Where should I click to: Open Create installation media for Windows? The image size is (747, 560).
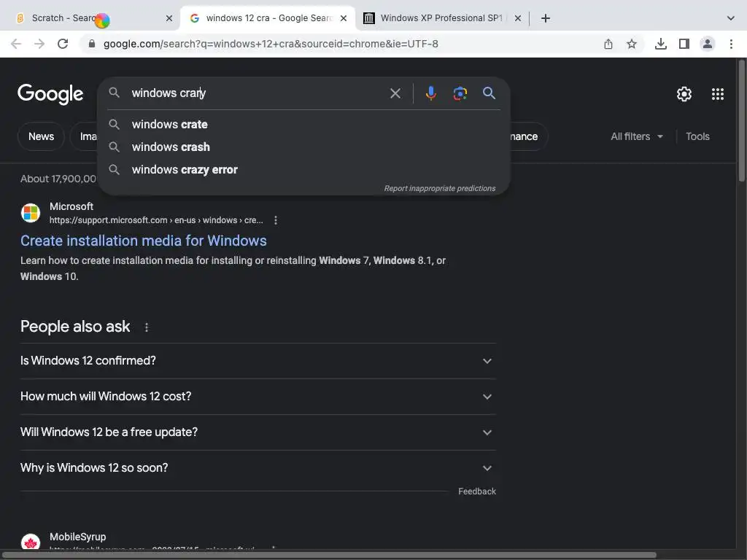click(144, 241)
